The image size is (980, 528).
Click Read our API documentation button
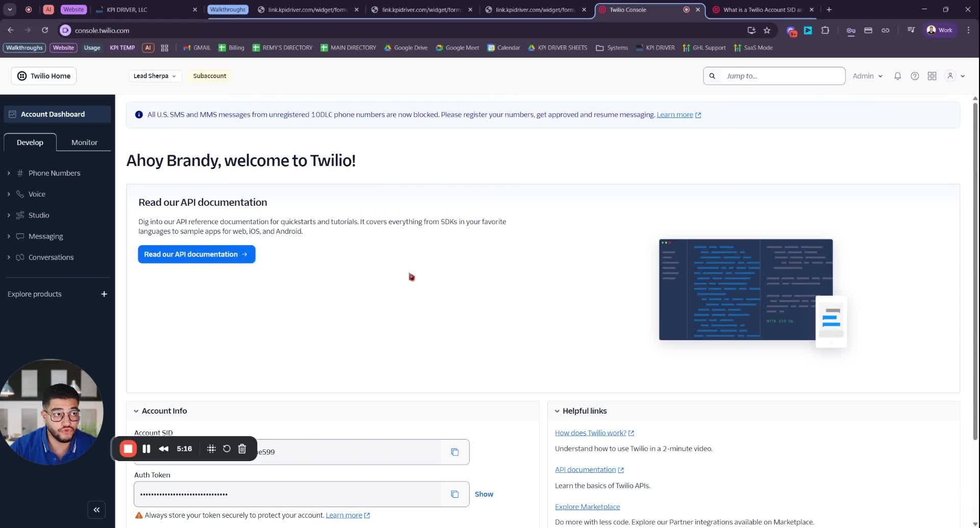click(197, 254)
